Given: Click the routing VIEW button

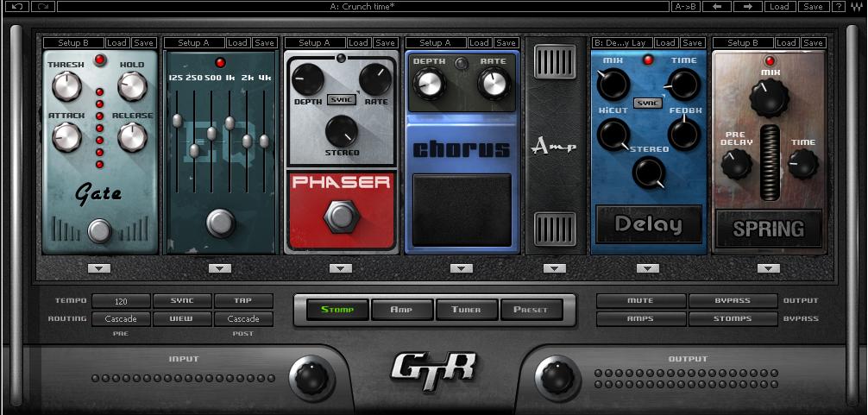Looking at the screenshot, I should click(182, 318).
